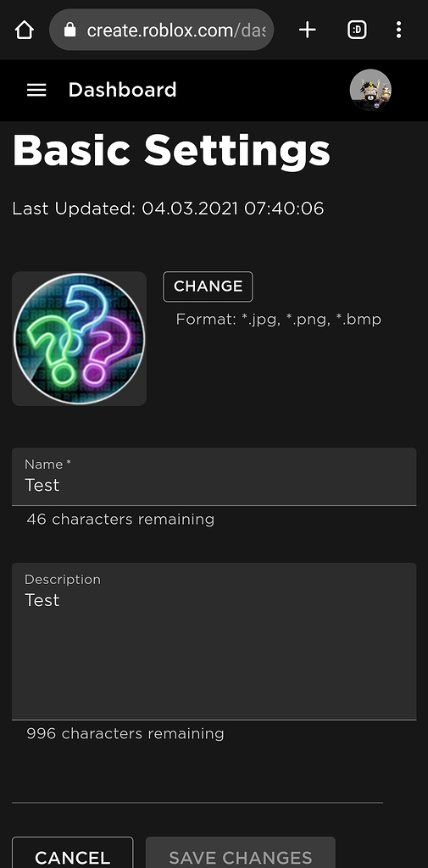Screen dimensions: 428x868
Task: Cancel the settings edits
Action: point(73,853)
